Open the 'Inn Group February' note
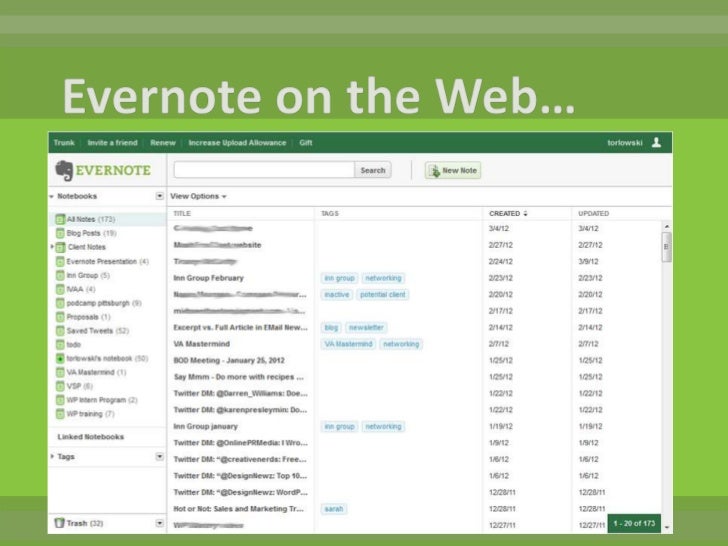This screenshot has width=728, height=546. (x=208, y=278)
